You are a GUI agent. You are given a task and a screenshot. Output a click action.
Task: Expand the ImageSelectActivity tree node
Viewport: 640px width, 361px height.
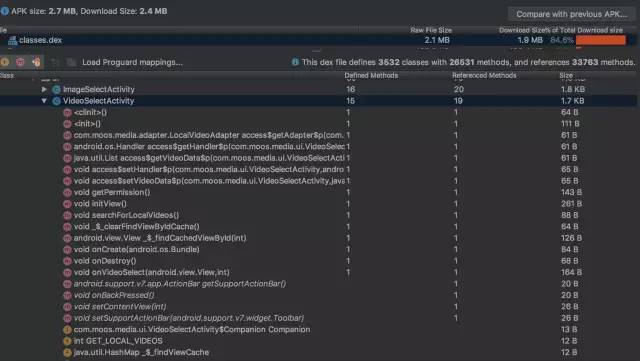(x=44, y=89)
